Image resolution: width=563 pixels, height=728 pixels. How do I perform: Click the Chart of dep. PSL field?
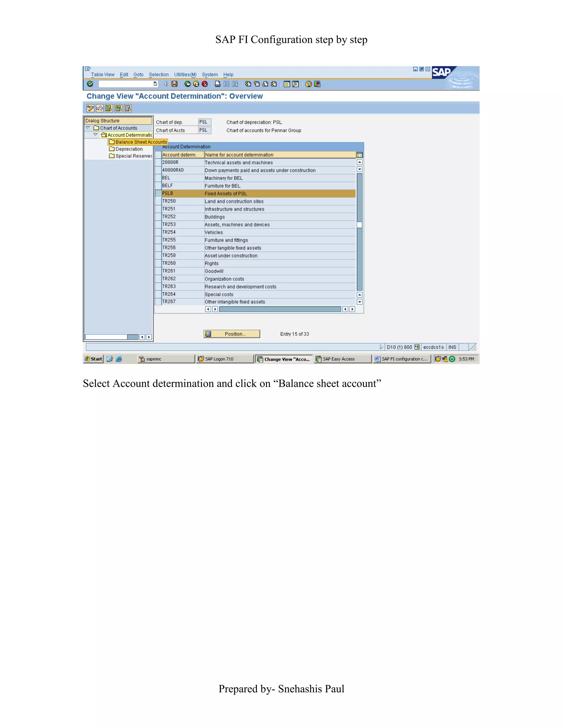click(x=205, y=122)
